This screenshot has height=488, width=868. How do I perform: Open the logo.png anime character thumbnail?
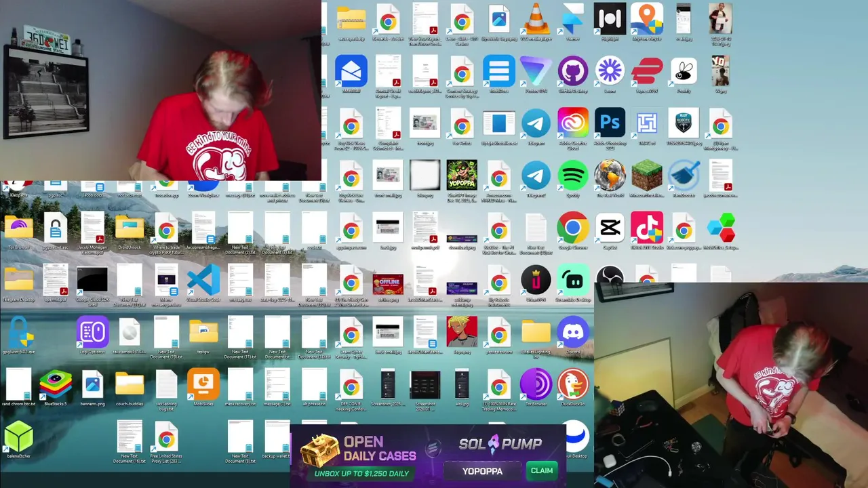pos(462,333)
